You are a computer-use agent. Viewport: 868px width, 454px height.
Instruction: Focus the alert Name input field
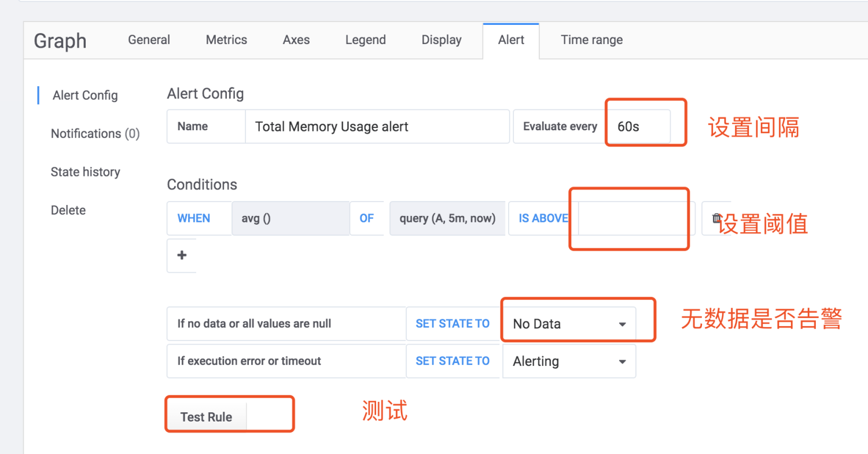coord(377,127)
